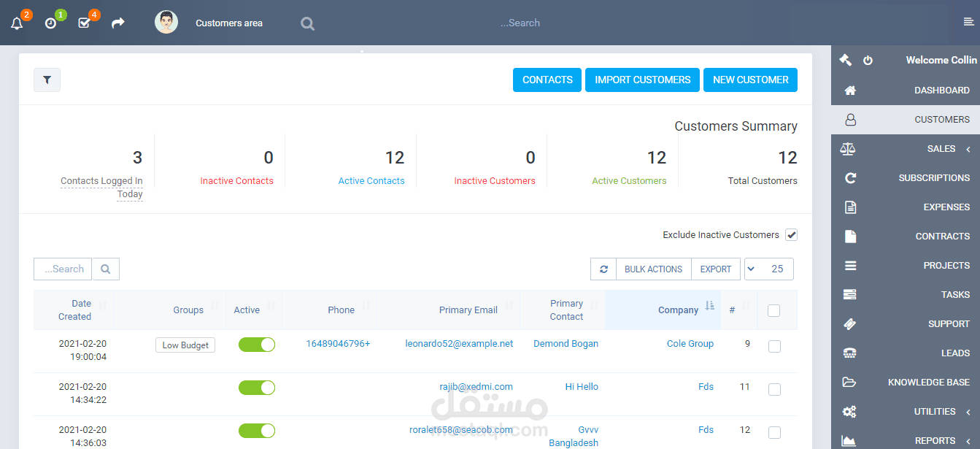Sort table by Date Created column
980x449 pixels.
[74, 310]
